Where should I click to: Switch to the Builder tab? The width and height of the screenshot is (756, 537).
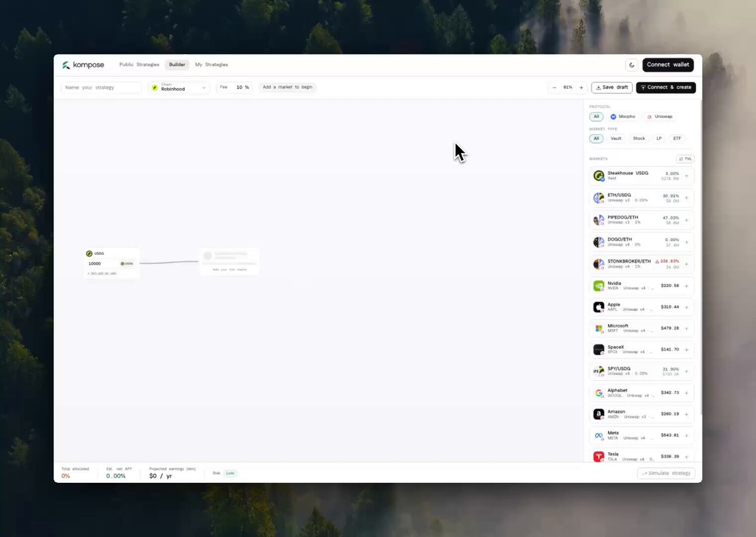pos(177,65)
